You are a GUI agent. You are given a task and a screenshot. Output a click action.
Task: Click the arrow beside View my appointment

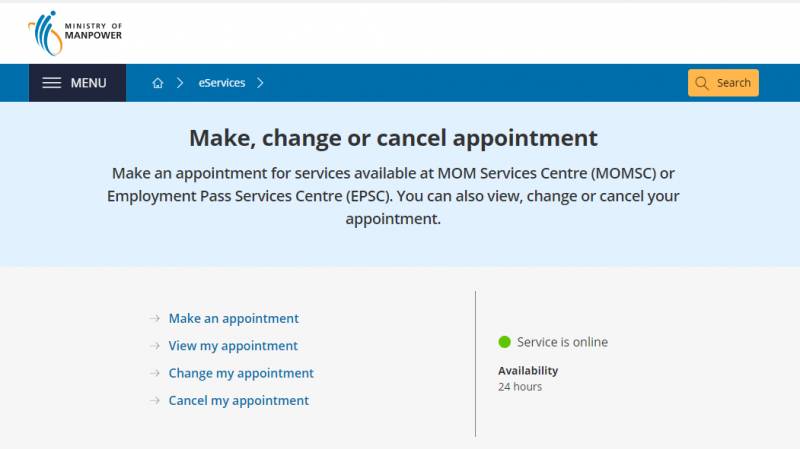tap(155, 346)
